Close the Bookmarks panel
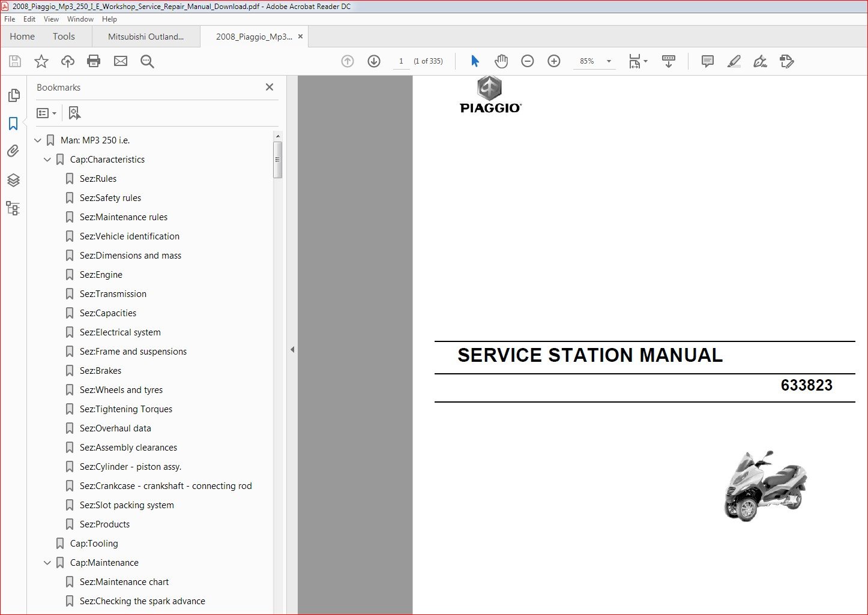The height and width of the screenshot is (615, 868). point(270,87)
